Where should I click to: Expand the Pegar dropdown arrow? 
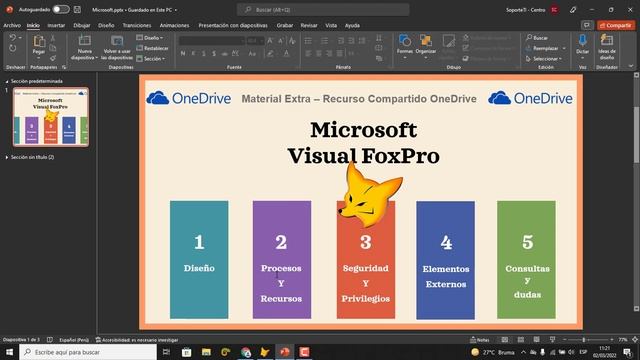[x=39, y=57]
